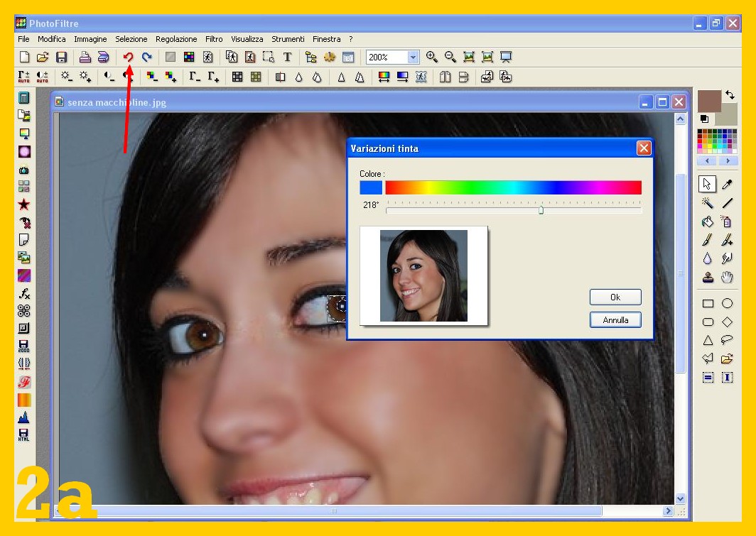Select the Paint Bucket fill tool

tap(708, 222)
